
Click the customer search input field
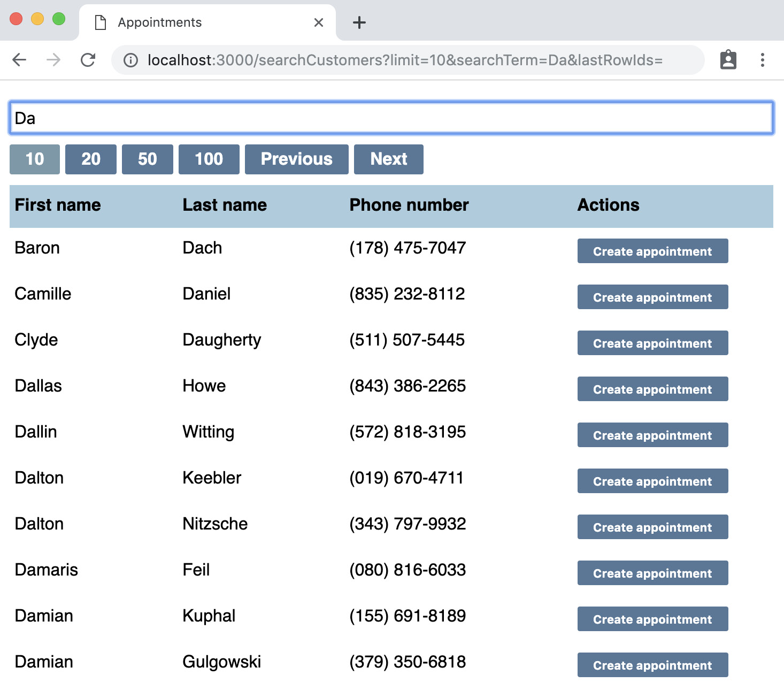point(390,118)
